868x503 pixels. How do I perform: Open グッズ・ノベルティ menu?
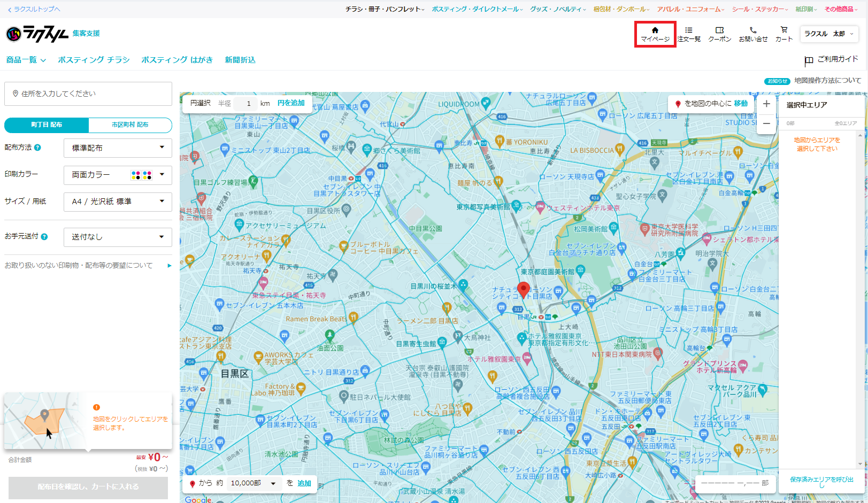pos(558,9)
